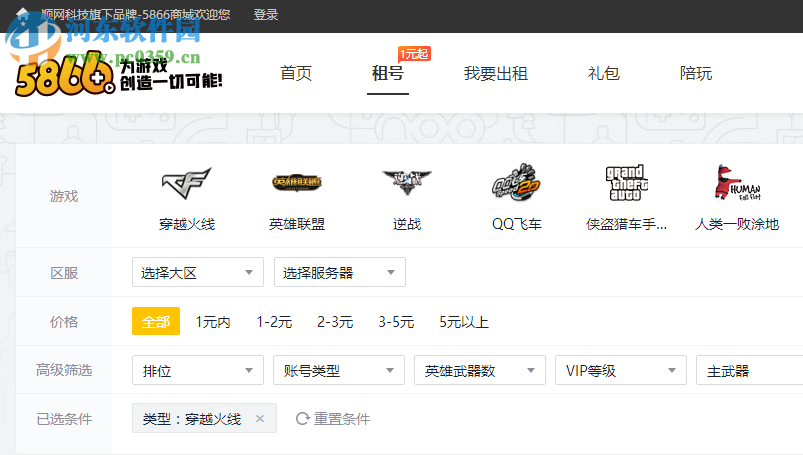Screen dimensions: 803x455
Task: Open the 选择大区 dropdown
Action: [x=198, y=272]
